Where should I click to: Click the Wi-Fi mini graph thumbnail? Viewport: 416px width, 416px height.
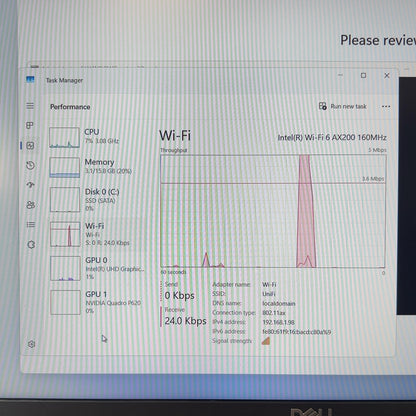pyautogui.click(x=65, y=234)
